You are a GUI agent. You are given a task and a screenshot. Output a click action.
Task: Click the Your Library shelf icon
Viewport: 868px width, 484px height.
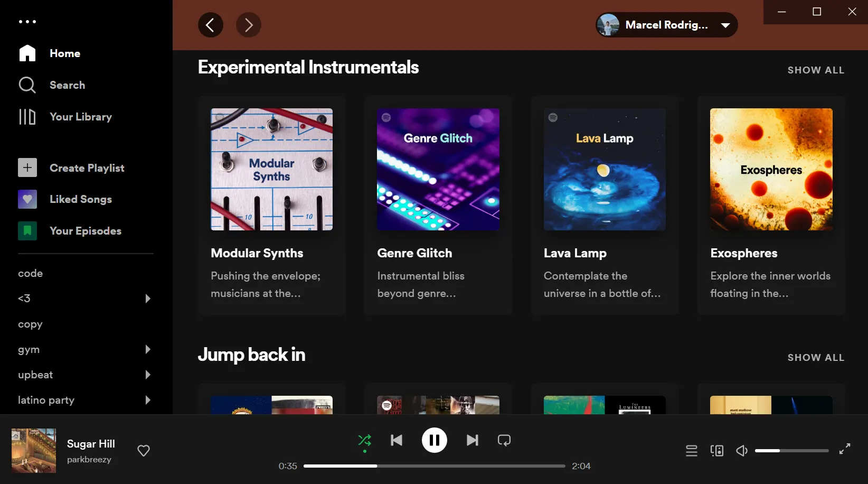27,117
